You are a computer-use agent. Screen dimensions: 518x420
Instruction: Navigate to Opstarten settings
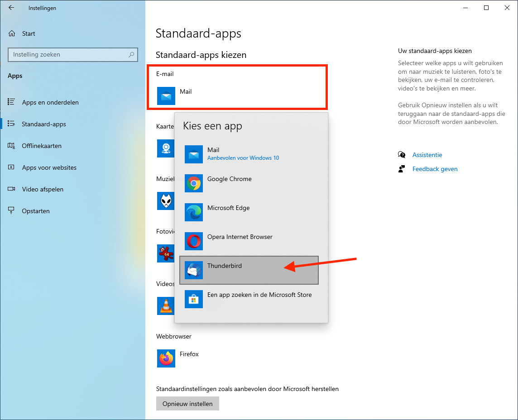coord(35,211)
